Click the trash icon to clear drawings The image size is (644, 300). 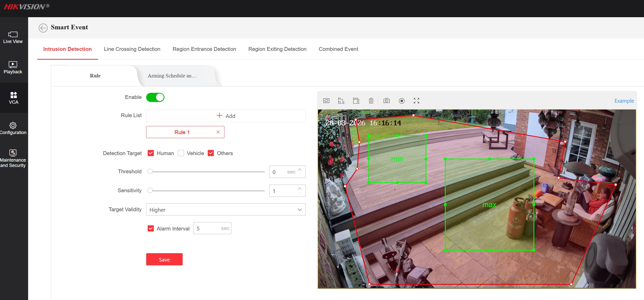[x=371, y=101]
